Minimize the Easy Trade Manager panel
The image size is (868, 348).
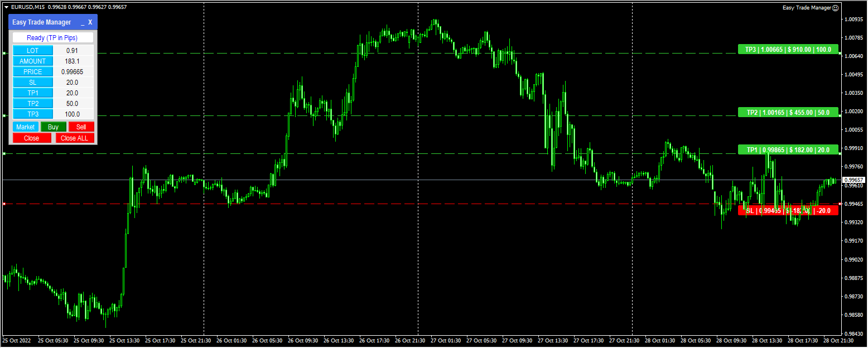click(81, 22)
